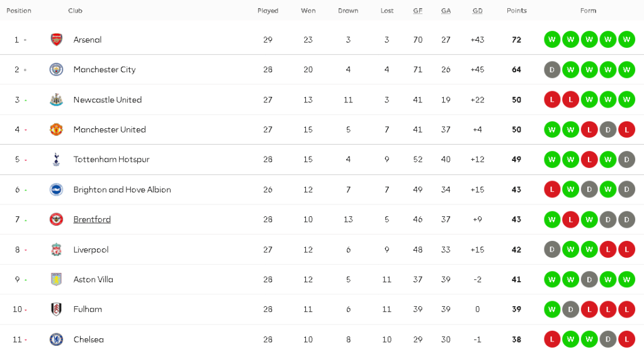Click the GF column header

pyautogui.click(x=417, y=11)
